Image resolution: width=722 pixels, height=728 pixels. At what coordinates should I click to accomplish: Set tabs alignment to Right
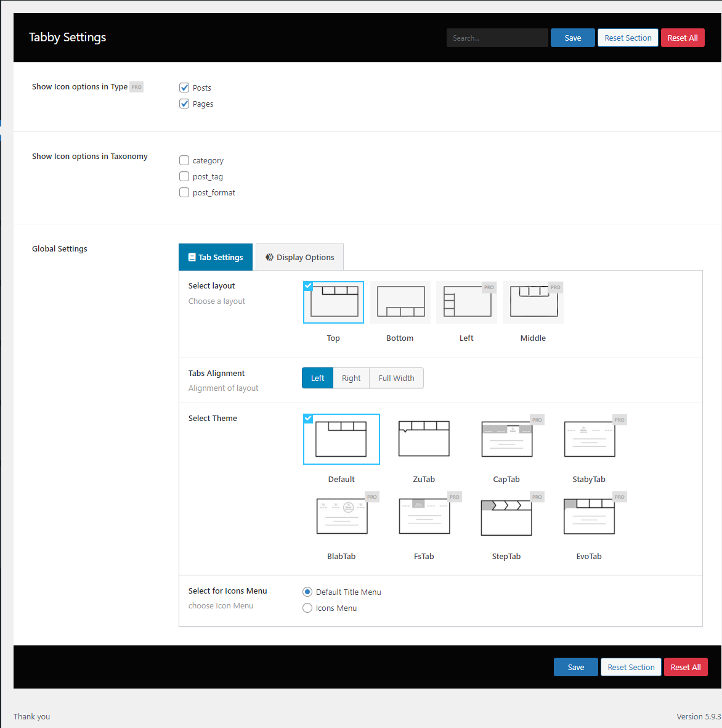[351, 378]
